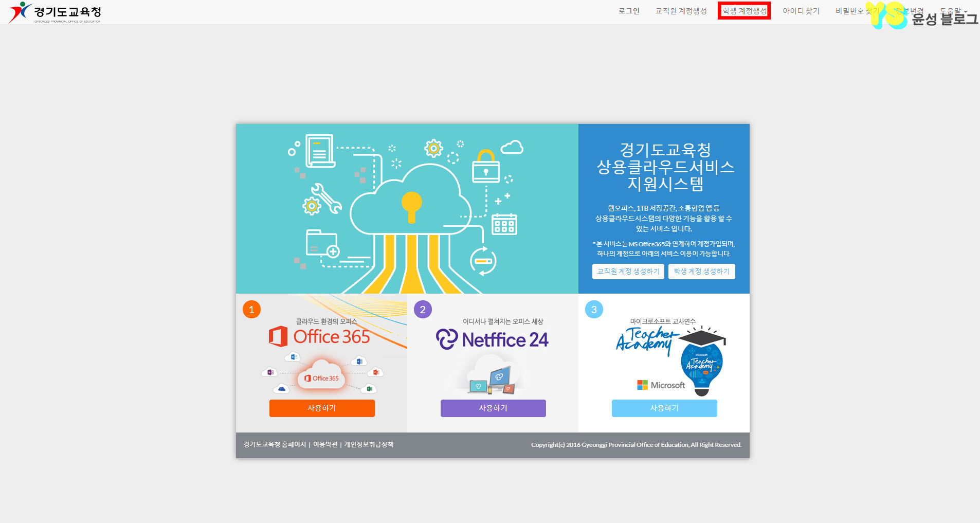Open the 개인정보취급정책 footer link
The height and width of the screenshot is (523, 980).
click(369, 445)
